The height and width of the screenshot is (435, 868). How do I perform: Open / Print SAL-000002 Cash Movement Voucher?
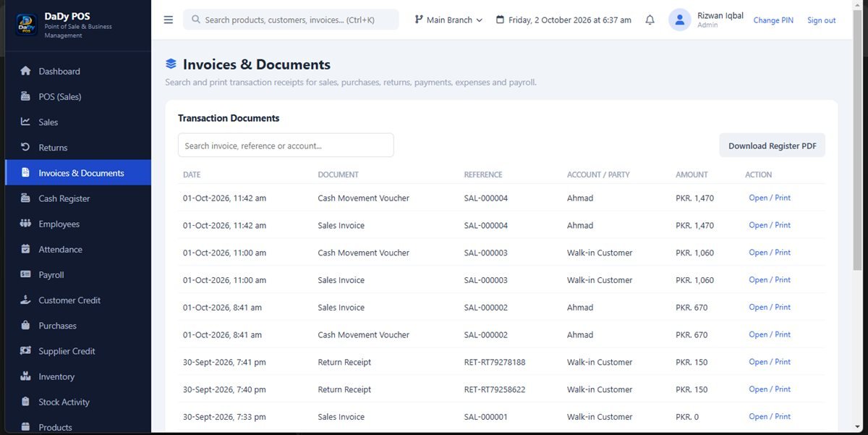pyautogui.click(x=770, y=334)
